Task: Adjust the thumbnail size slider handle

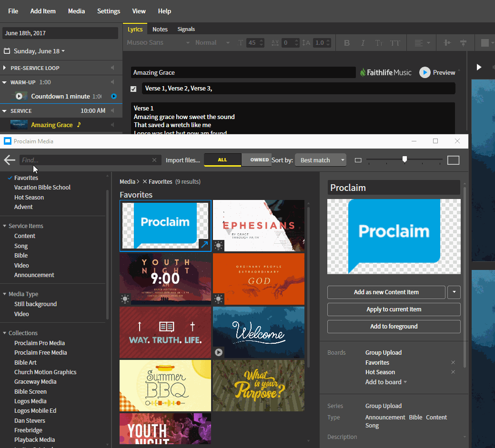Action: click(x=404, y=159)
